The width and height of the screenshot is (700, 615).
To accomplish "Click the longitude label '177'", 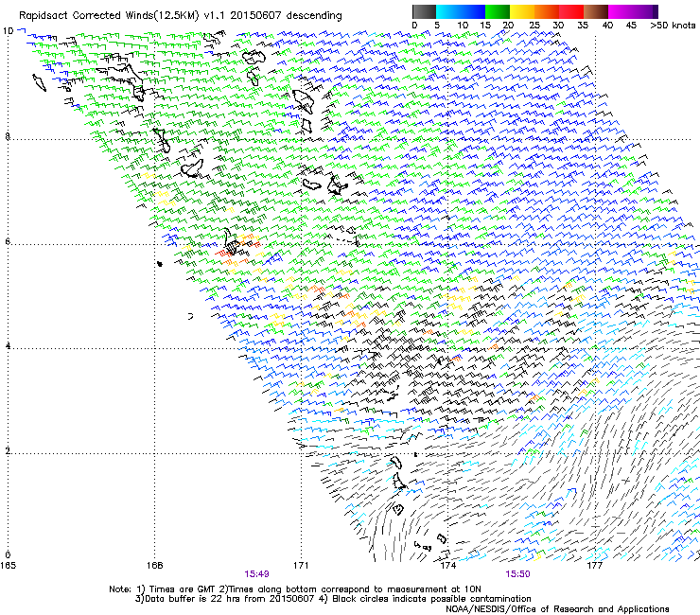I will 594,566.
